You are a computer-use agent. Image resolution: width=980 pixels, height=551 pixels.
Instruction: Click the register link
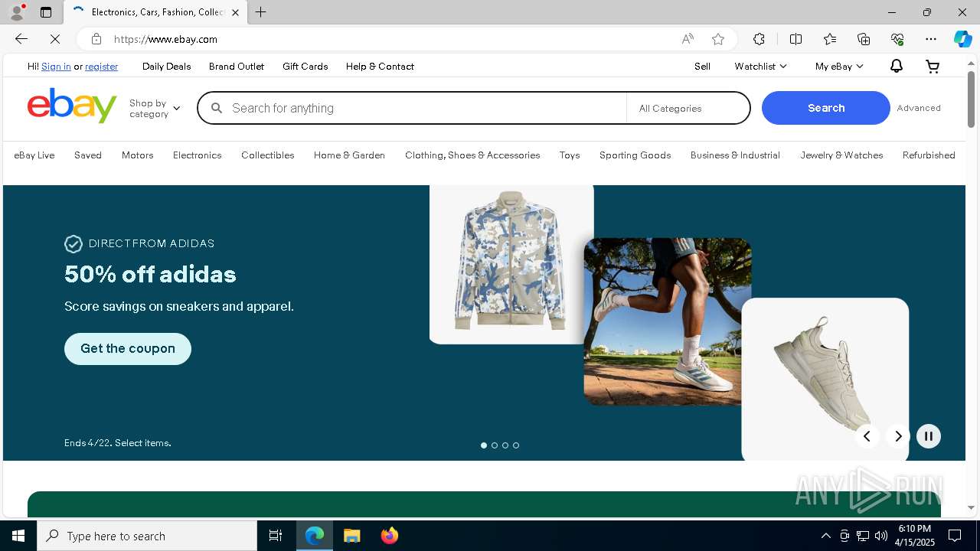coord(102,67)
